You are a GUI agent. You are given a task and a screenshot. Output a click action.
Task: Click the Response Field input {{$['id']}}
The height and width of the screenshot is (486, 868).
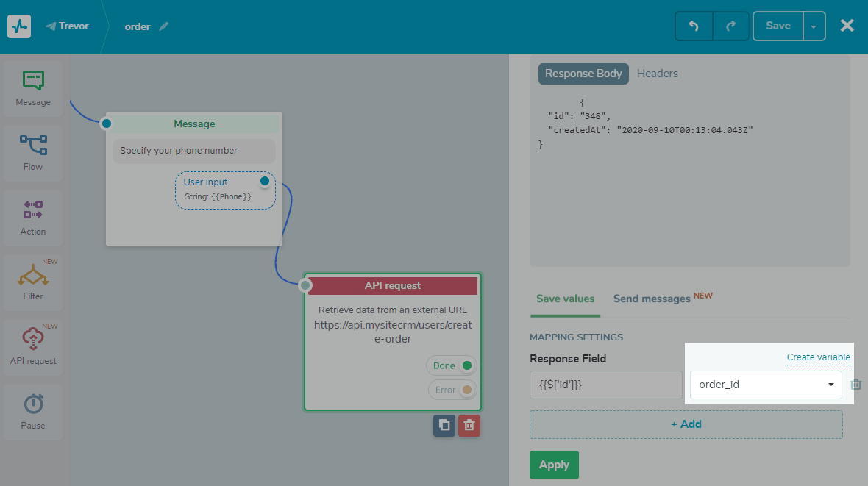[605, 385]
